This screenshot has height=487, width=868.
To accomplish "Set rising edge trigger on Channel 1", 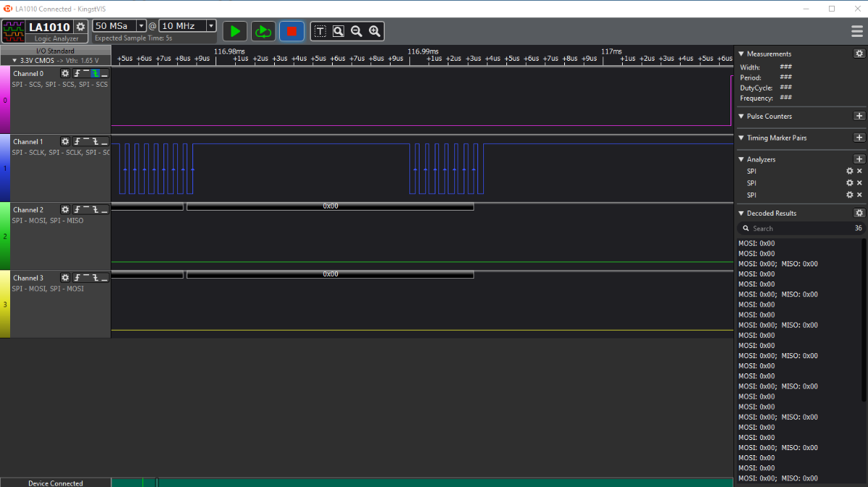I will [77, 142].
